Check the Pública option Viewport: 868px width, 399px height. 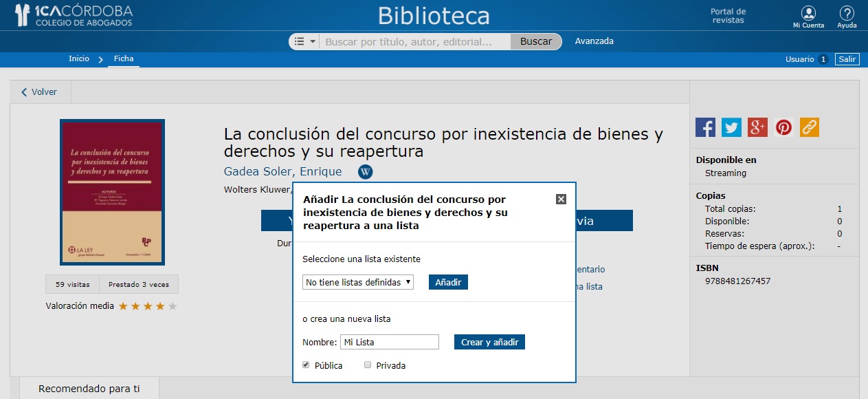[306, 365]
